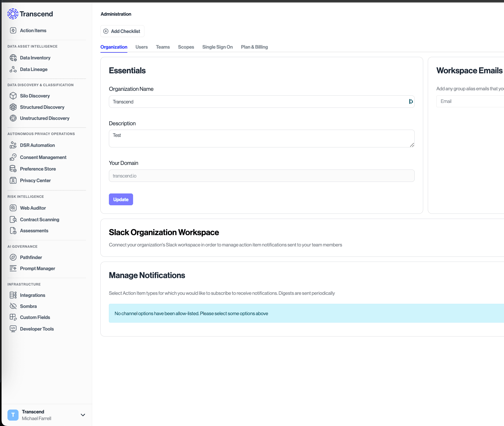Select the Plan & Billing tab
Viewport: 504px width, 426px height.
click(254, 47)
